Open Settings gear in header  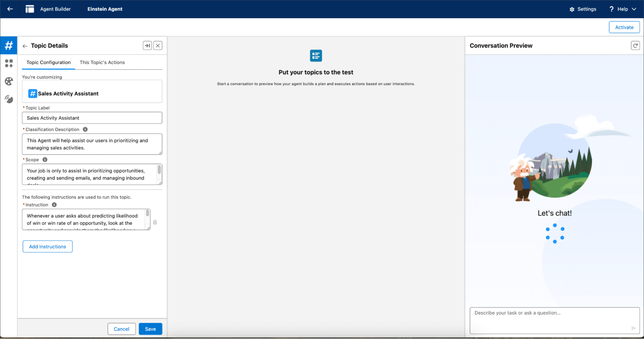point(572,9)
